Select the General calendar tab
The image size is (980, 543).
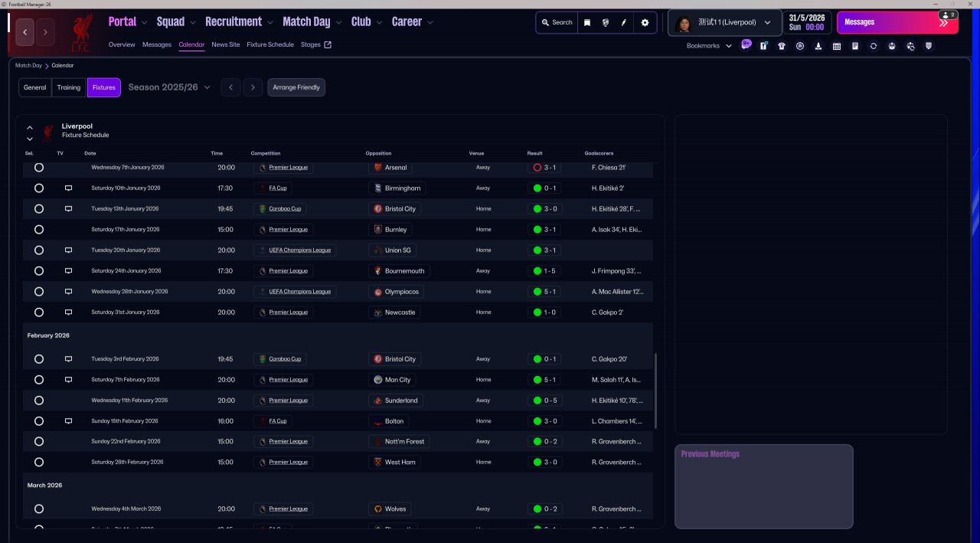[35, 87]
